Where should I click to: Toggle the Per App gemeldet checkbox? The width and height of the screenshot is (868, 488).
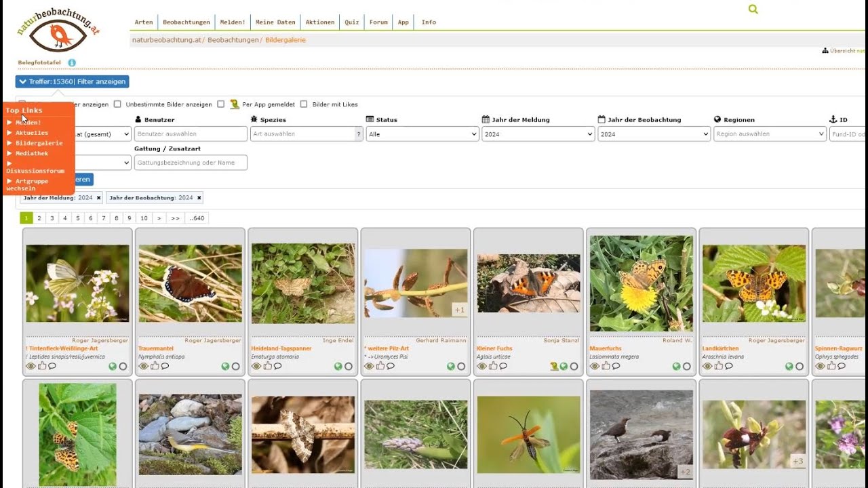220,104
